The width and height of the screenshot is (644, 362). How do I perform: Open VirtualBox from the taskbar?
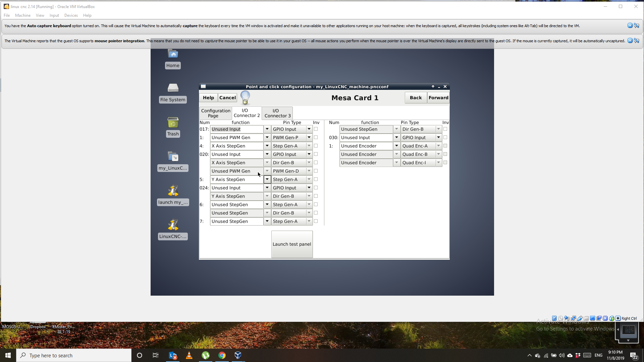click(x=238, y=355)
